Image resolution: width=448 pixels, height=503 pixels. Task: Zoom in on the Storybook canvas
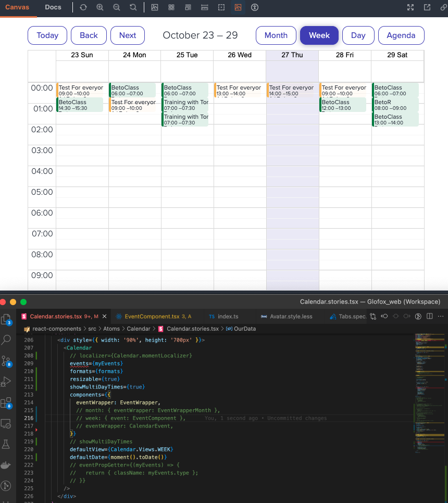click(x=99, y=7)
